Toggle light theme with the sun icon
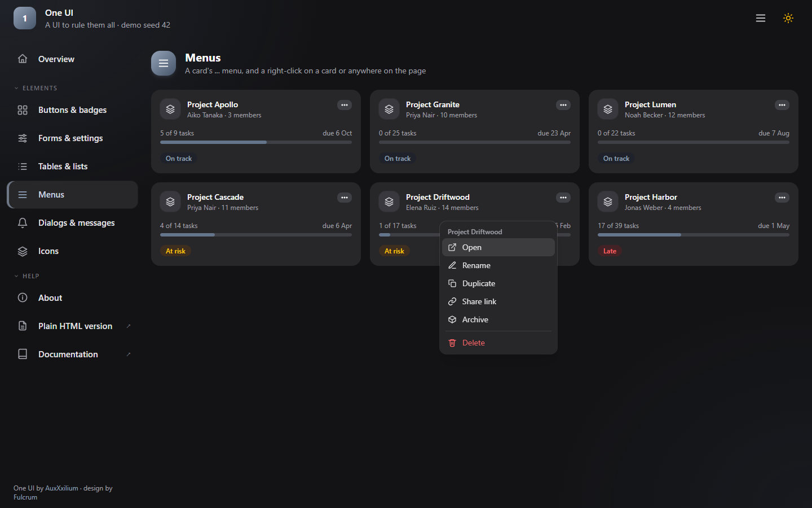 (x=788, y=18)
